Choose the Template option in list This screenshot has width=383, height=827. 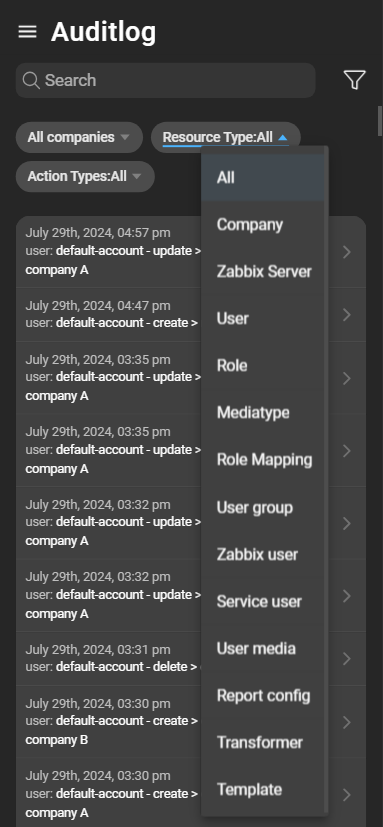click(x=264, y=790)
